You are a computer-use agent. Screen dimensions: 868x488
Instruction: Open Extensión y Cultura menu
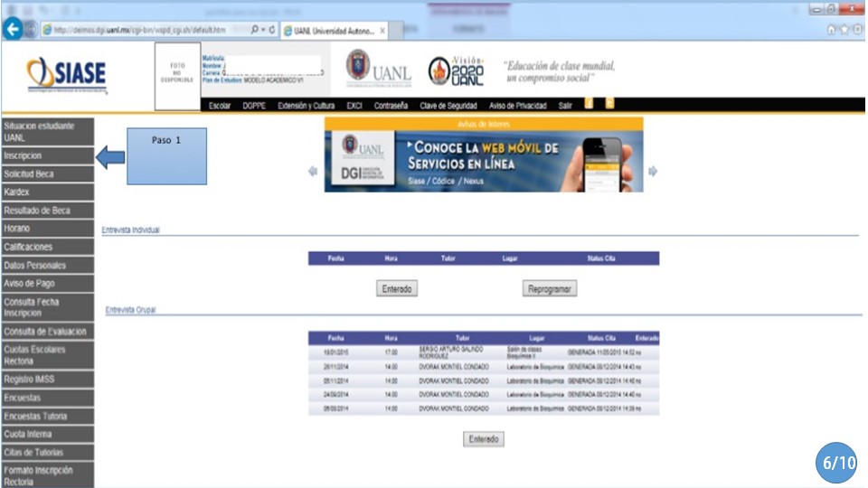click(307, 106)
